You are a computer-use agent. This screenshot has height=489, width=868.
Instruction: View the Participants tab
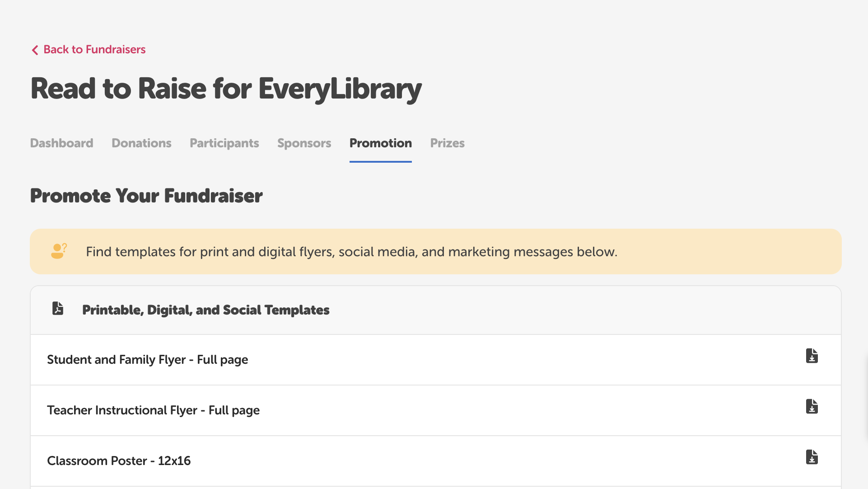click(x=224, y=143)
